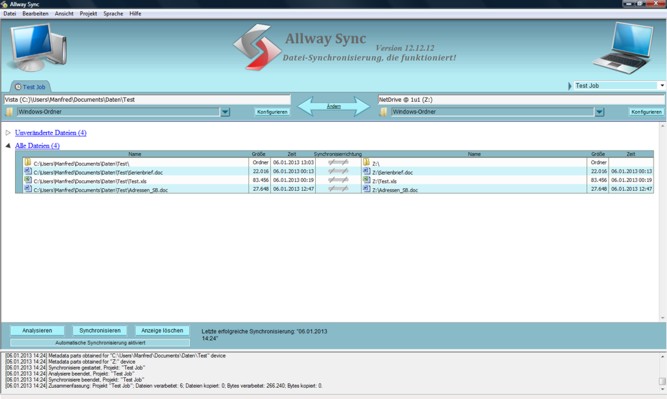Click the Allway Sync logo
Viewport: 667px width, 399px height.
[257, 47]
